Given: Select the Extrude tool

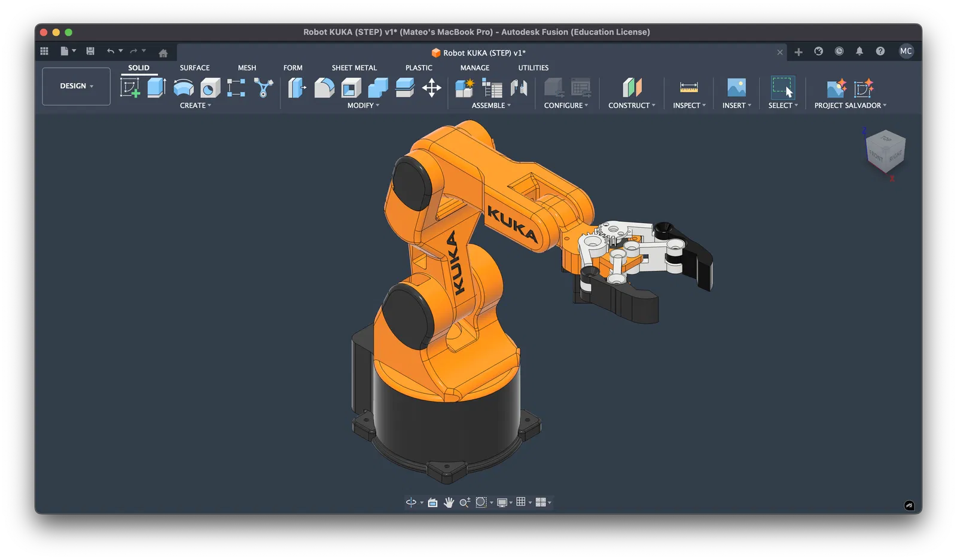Looking at the screenshot, I should coord(156,88).
